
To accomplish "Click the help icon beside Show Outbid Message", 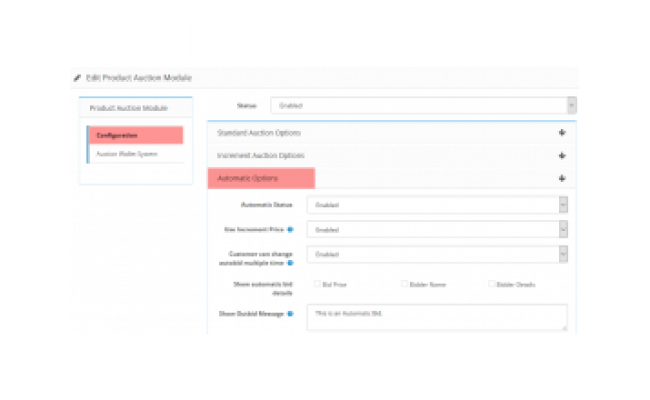I will pos(290,314).
